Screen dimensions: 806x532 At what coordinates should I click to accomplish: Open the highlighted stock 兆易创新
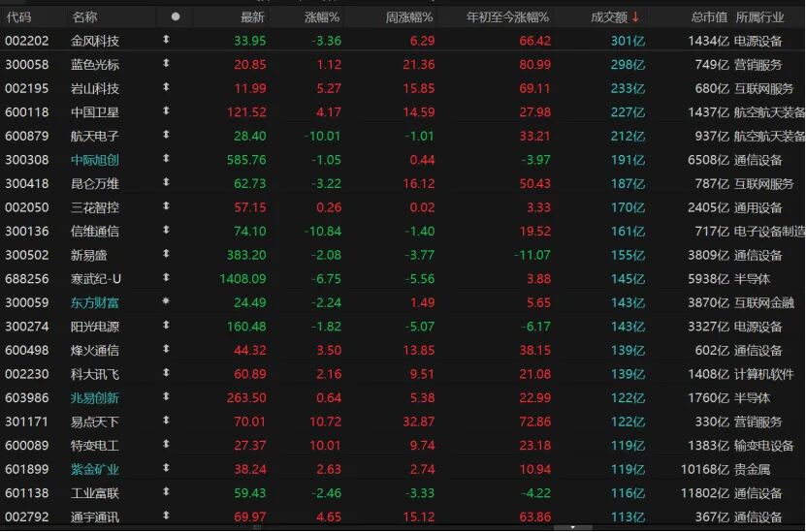(95, 398)
